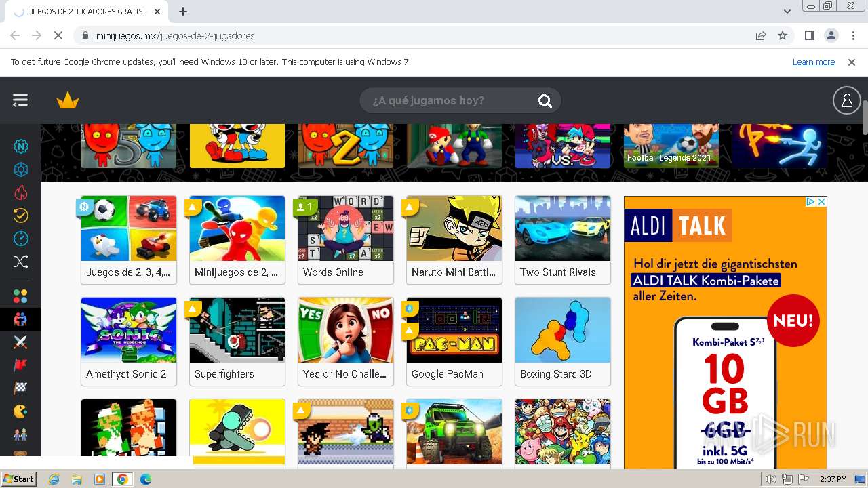Open the crossed swords category icon
The image size is (868, 488).
tap(21, 342)
